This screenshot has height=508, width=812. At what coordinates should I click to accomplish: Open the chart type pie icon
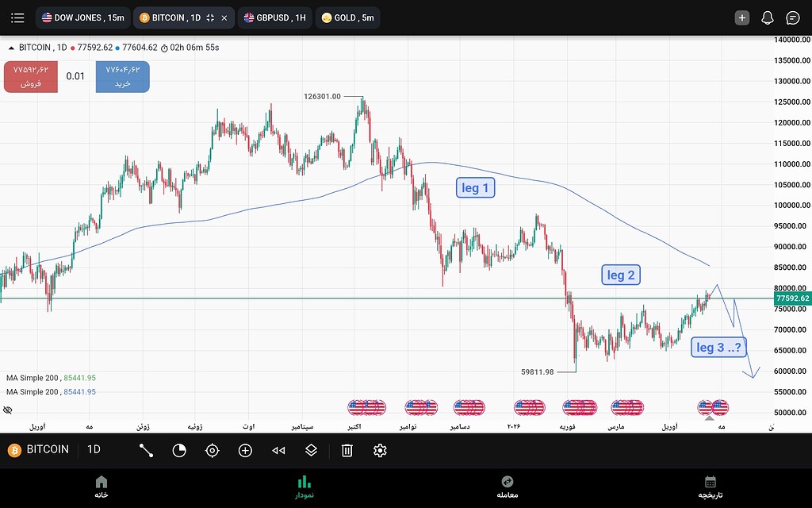point(179,450)
